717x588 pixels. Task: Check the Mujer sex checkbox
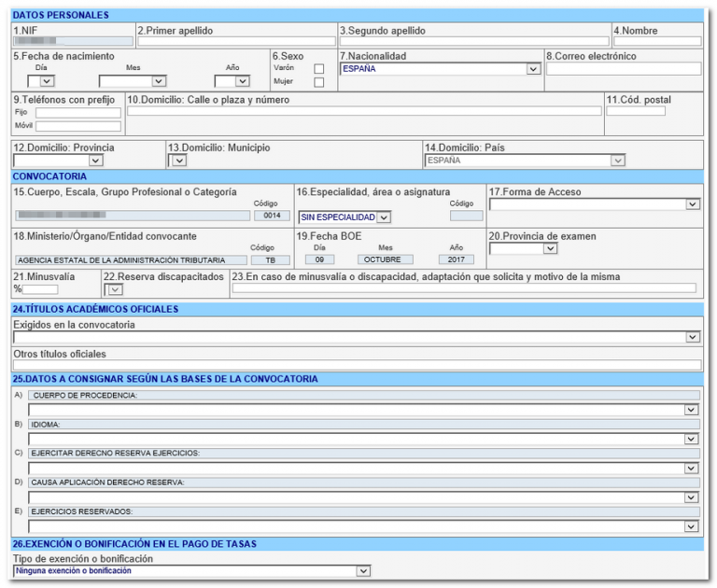click(319, 82)
